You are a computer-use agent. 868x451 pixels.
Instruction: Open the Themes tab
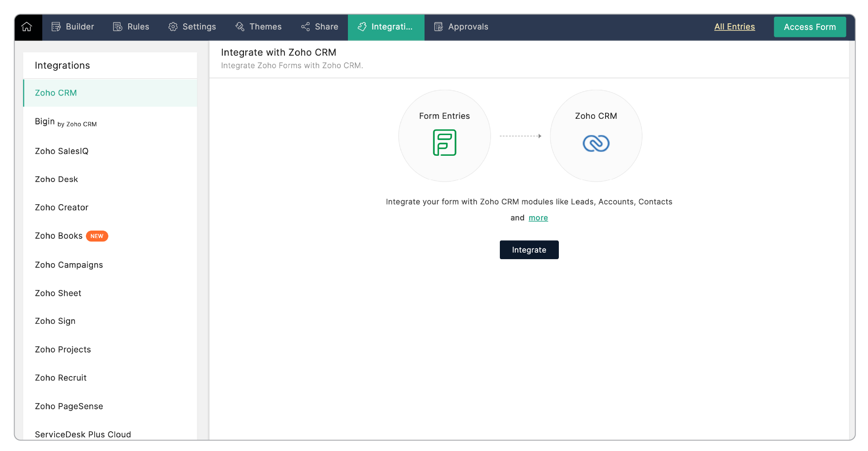(x=258, y=27)
